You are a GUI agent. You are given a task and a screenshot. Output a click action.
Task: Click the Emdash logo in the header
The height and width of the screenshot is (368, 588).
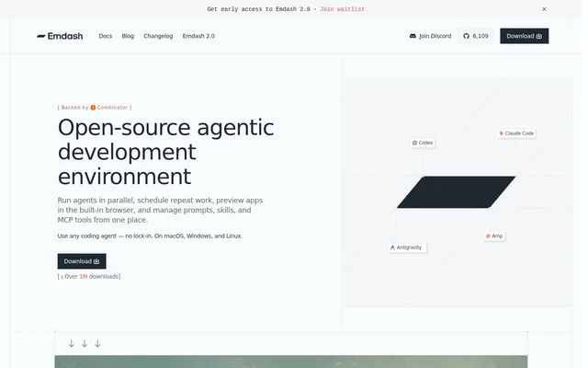point(60,36)
